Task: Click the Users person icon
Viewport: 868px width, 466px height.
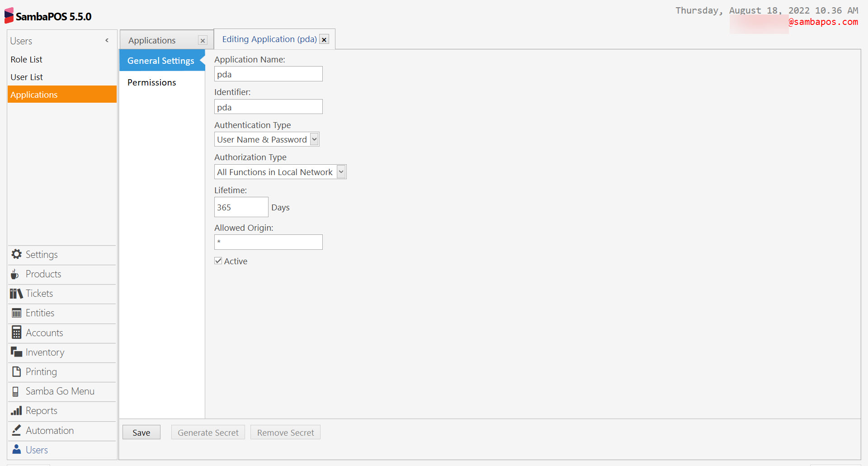Action: 16,449
